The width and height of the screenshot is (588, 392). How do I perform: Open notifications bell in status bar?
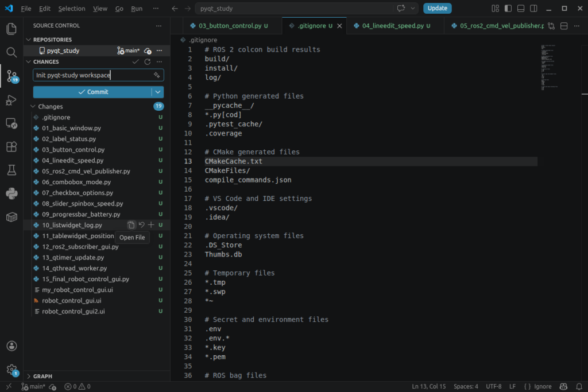point(579,386)
